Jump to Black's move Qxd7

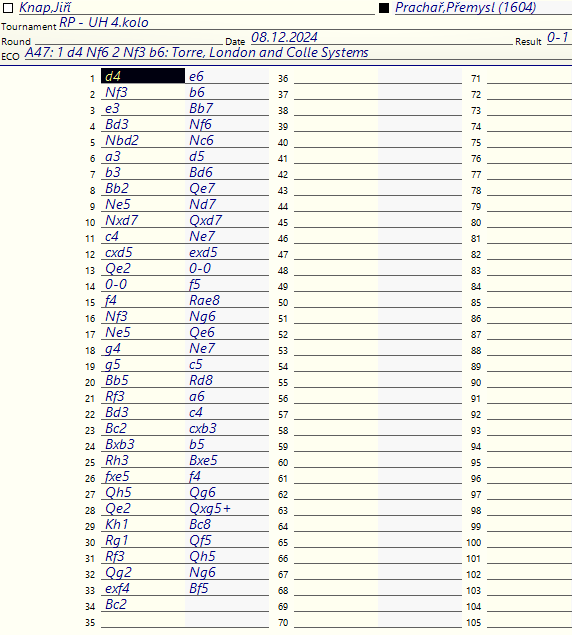click(x=227, y=220)
